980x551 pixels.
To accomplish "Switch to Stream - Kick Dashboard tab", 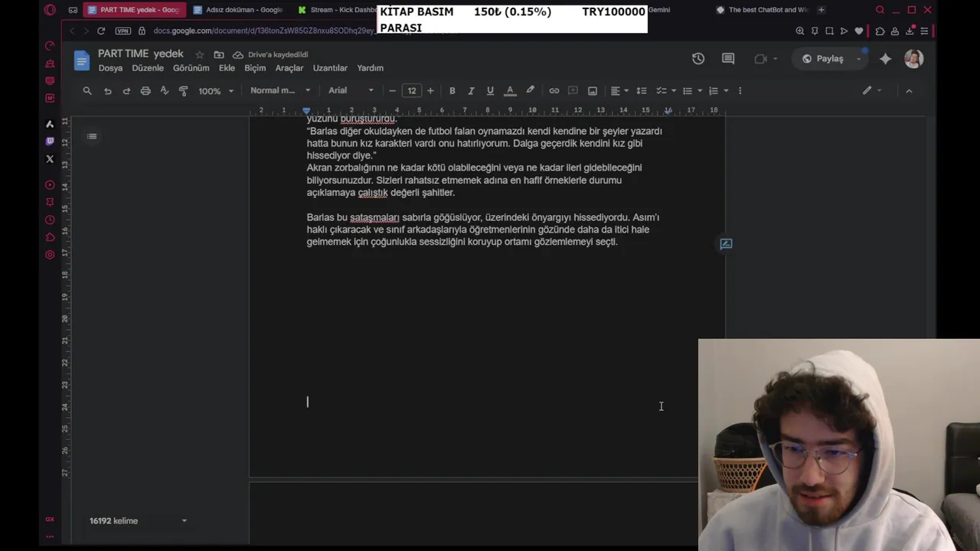I will pos(336,10).
